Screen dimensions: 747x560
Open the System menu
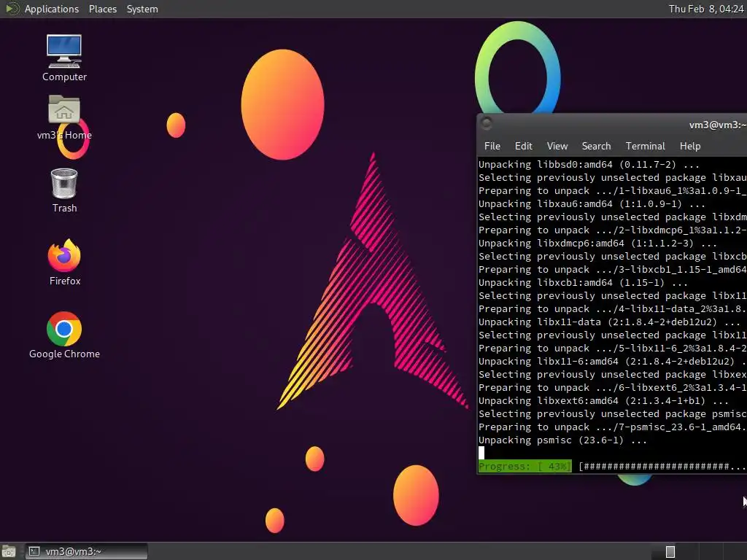(x=142, y=9)
